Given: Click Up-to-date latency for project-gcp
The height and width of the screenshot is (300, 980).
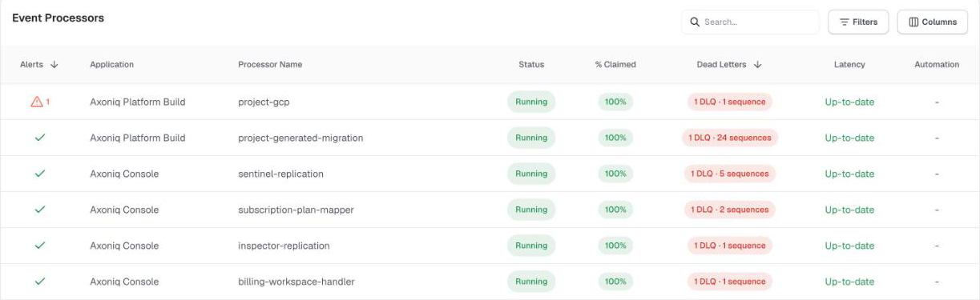Looking at the screenshot, I should tap(849, 102).
